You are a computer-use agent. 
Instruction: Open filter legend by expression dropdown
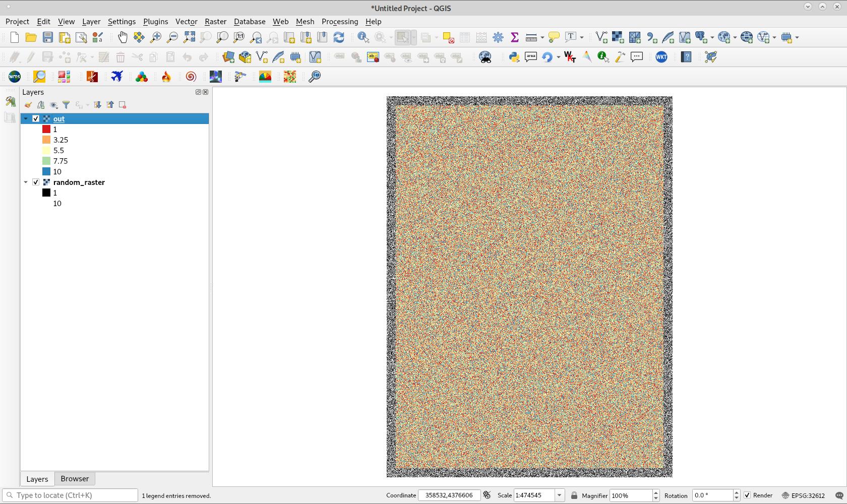click(87, 105)
